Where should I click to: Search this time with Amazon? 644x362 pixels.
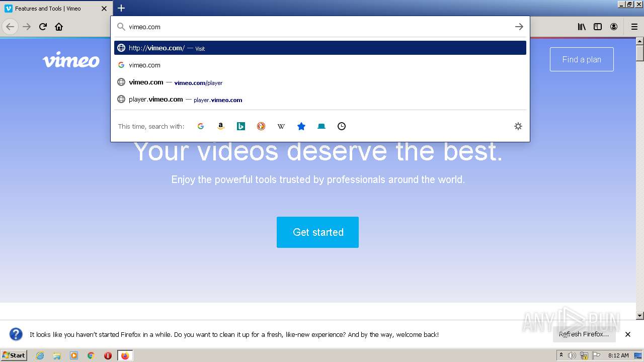click(x=221, y=126)
